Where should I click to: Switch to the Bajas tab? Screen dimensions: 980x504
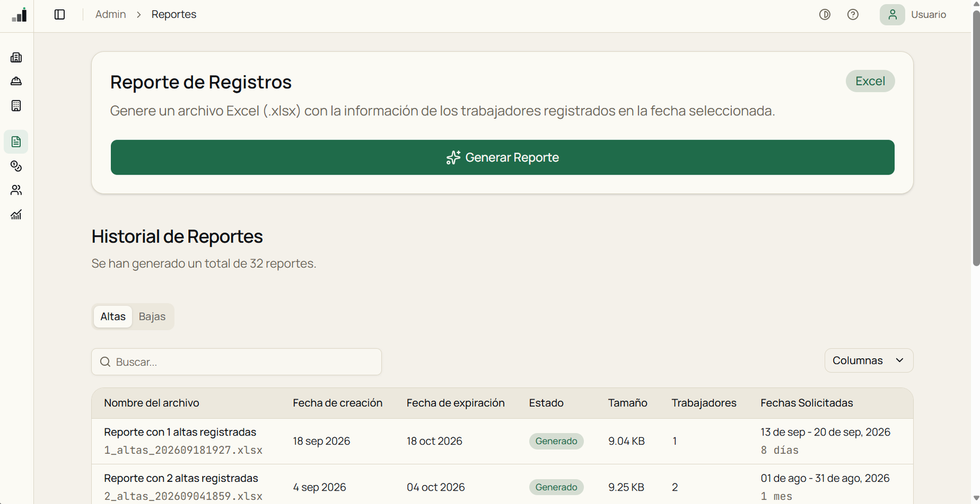(x=152, y=317)
